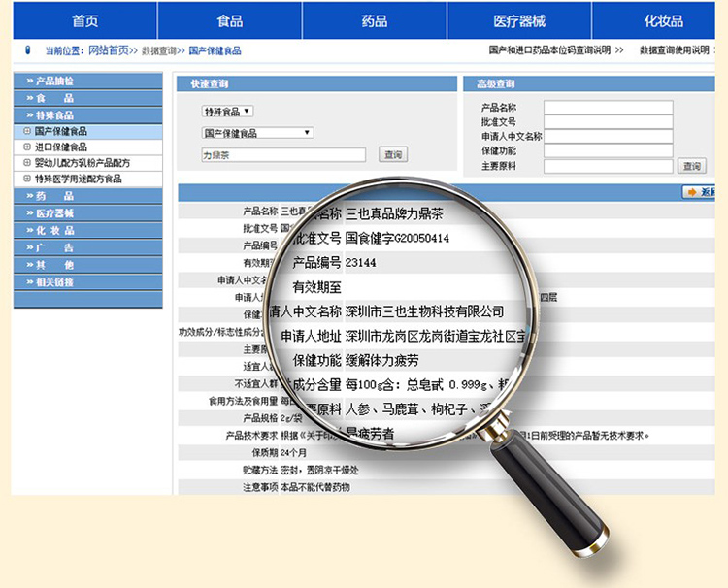
Task: Expand the 药品 sidebar section
Action: [88, 196]
